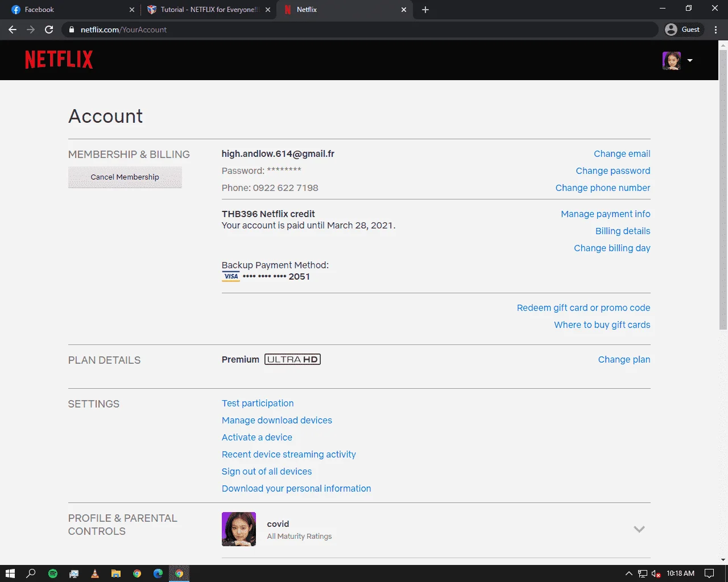The image size is (728, 582).
Task: Open the Guest profile button in Chrome
Action: (683, 30)
